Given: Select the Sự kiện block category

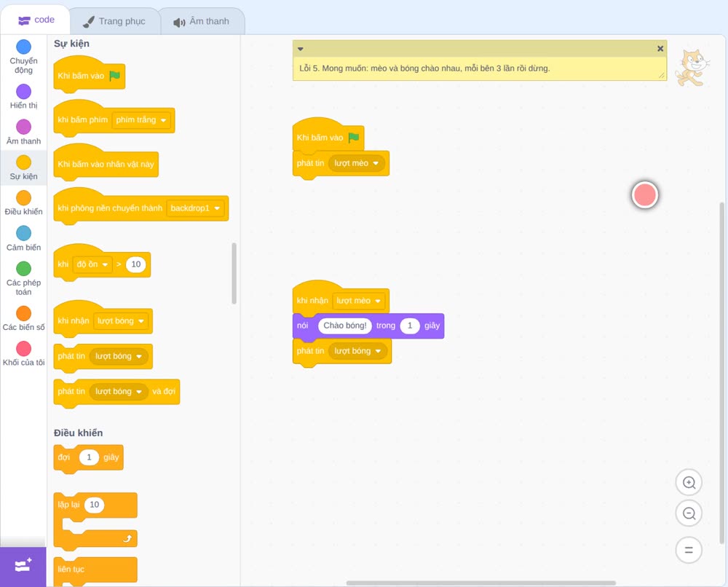Looking at the screenshot, I should pos(23,168).
